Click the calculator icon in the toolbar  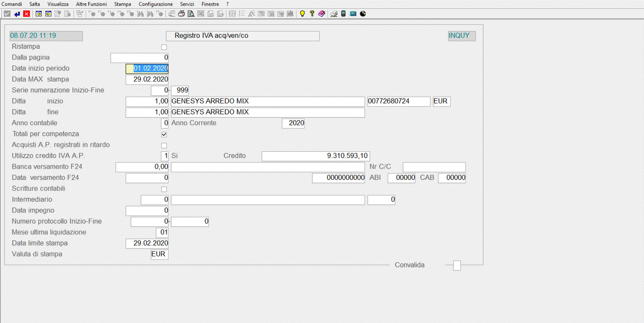[x=343, y=14]
